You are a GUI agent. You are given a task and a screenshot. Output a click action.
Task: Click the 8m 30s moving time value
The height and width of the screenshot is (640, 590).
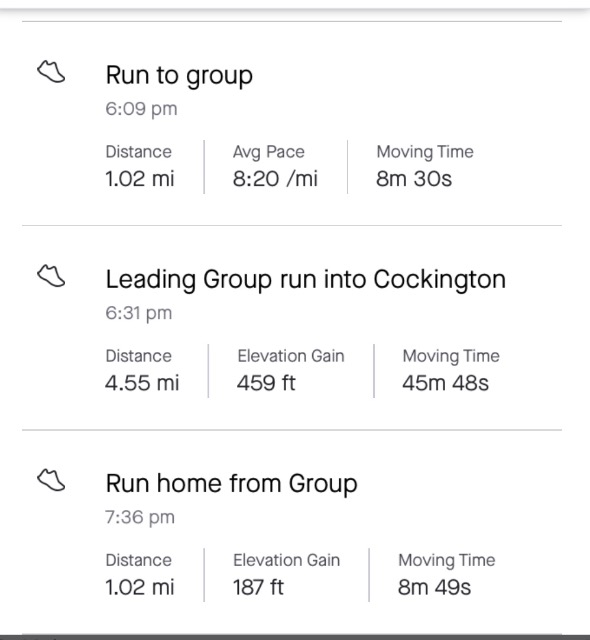414,179
